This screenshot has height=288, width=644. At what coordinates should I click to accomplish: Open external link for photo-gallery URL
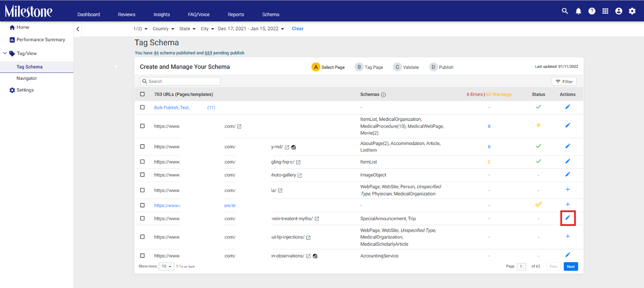[x=299, y=175]
